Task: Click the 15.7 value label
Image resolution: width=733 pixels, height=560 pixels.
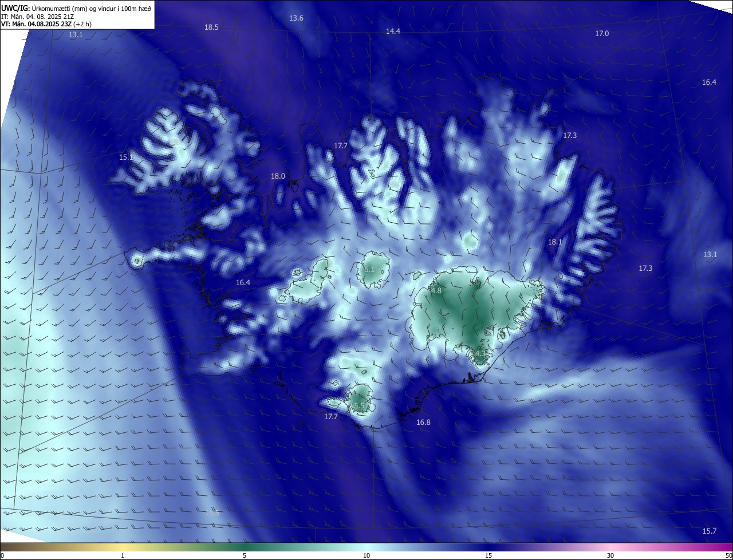Action: pyautogui.click(x=710, y=531)
